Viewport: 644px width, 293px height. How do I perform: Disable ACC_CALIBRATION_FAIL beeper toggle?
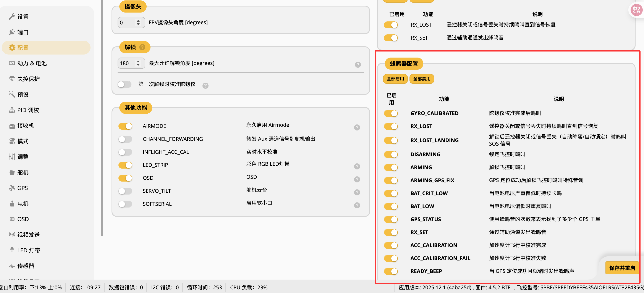tap(391, 258)
